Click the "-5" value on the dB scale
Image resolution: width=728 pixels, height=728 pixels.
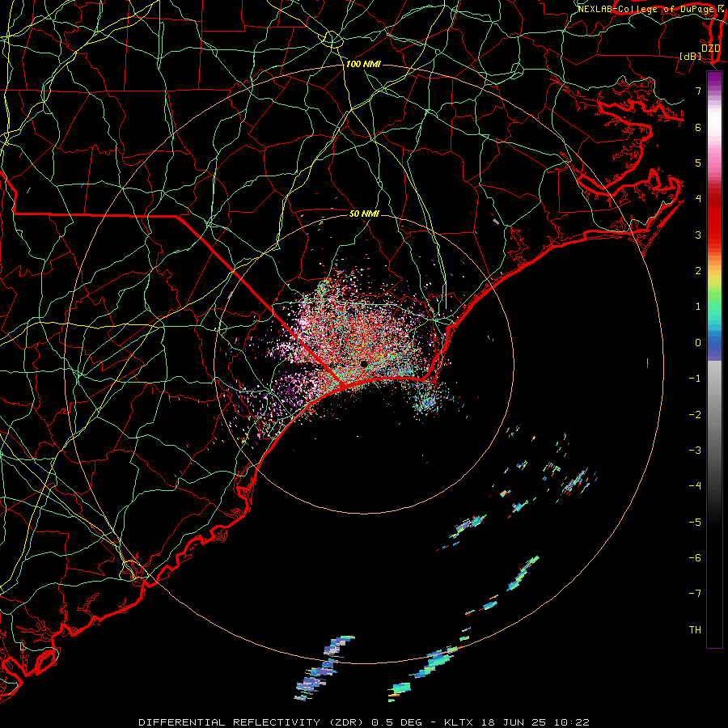(x=695, y=522)
